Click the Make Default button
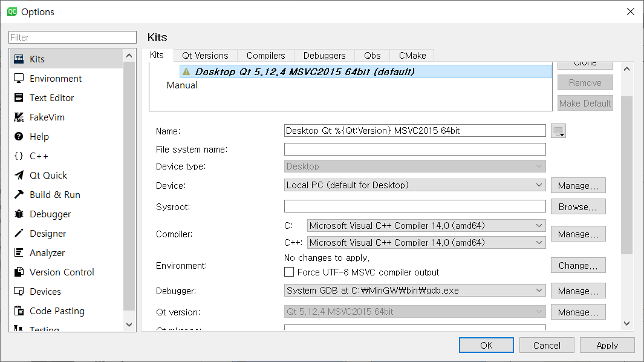 tap(585, 104)
